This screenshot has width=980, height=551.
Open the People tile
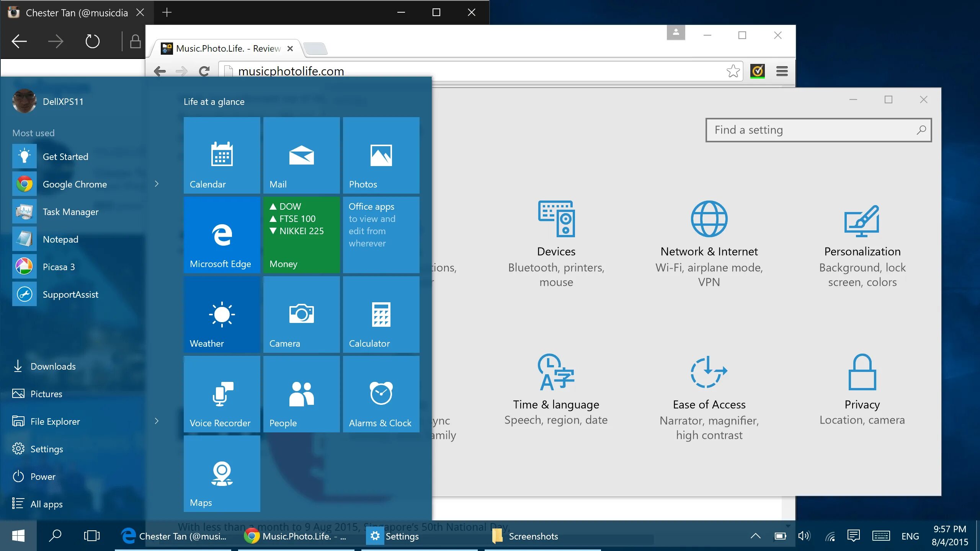[301, 394]
